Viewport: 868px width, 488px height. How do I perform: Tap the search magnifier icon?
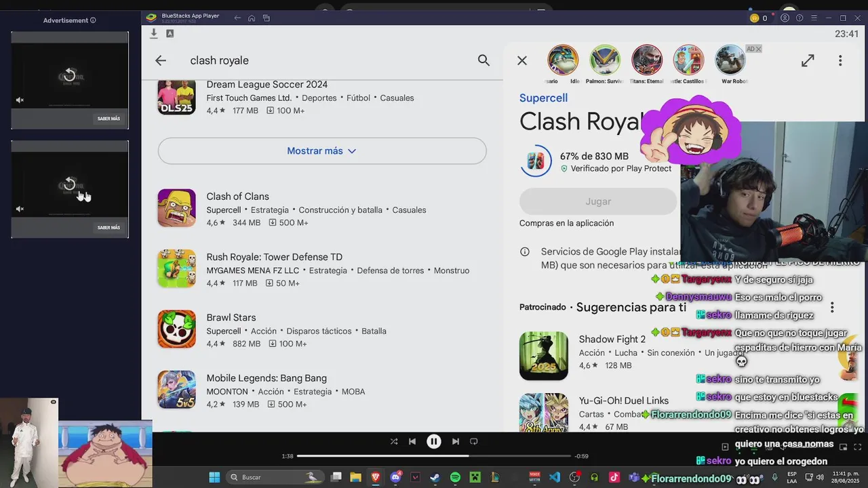coord(484,60)
